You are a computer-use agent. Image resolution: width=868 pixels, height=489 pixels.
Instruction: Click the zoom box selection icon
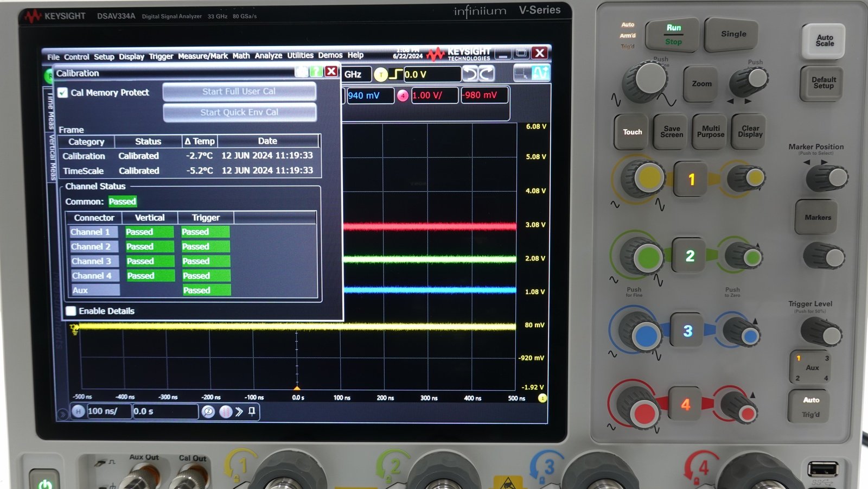click(x=522, y=73)
